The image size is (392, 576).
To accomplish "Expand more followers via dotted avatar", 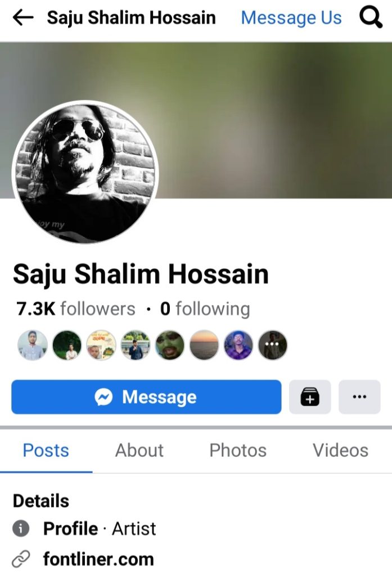I will pyautogui.click(x=273, y=345).
